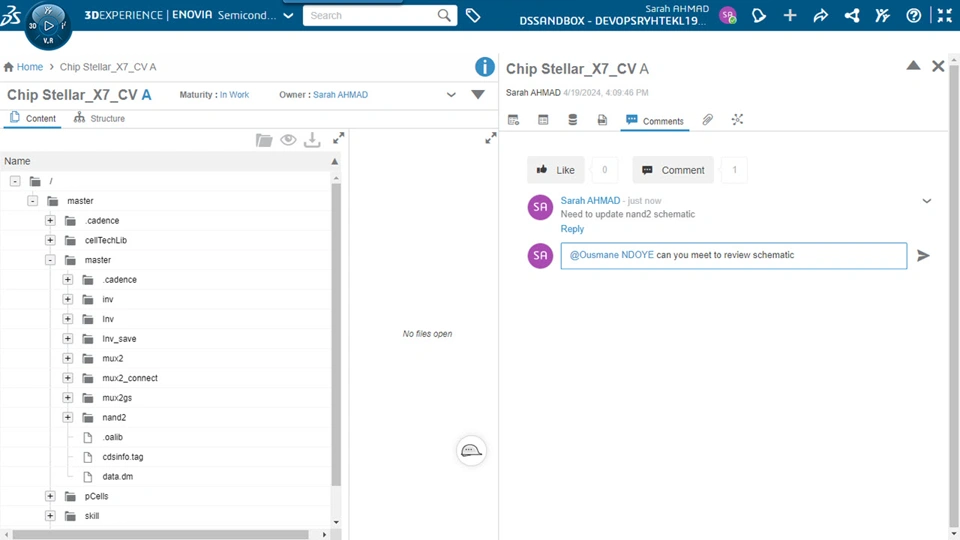Expand the skill folder
This screenshot has width=960, height=540.
pos(50,516)
